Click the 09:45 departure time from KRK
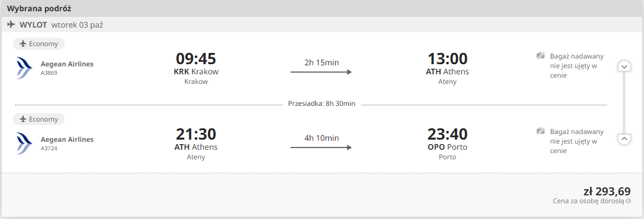Screen dimensions: 644x219 (x=196, y=59)
